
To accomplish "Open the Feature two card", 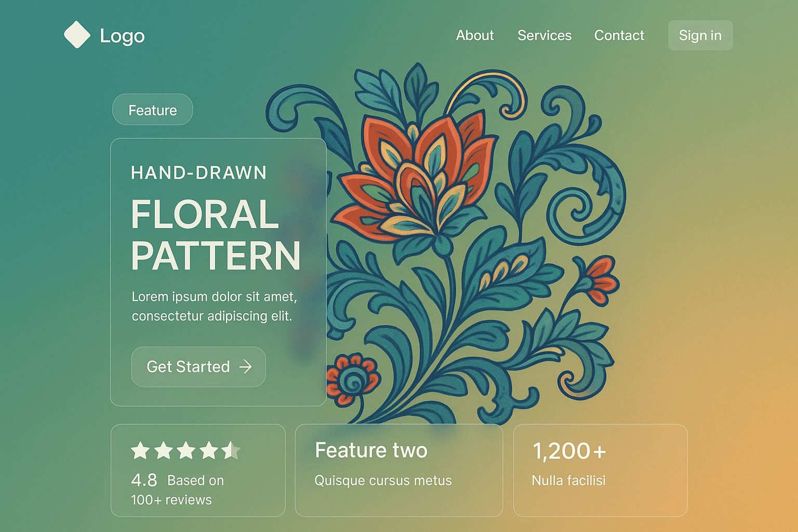I will [398, 470].
